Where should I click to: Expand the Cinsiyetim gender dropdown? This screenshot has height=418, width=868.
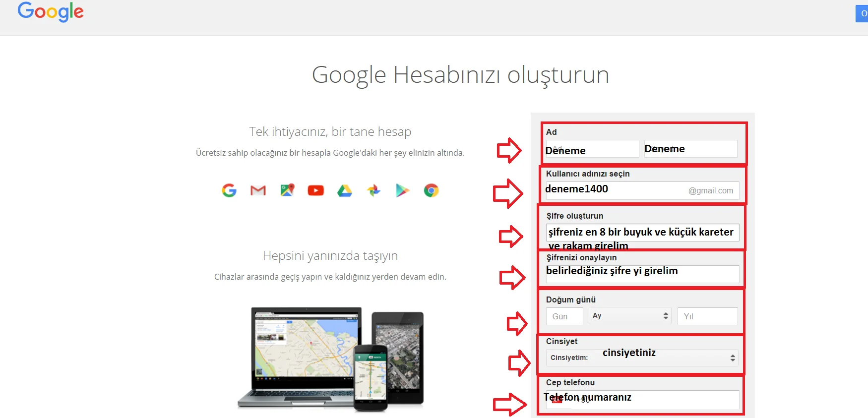pyautogui.click(x=642, y=358)
